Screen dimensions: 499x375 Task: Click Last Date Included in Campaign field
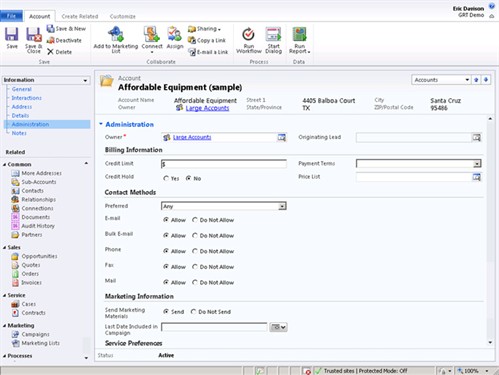[214, 327]
